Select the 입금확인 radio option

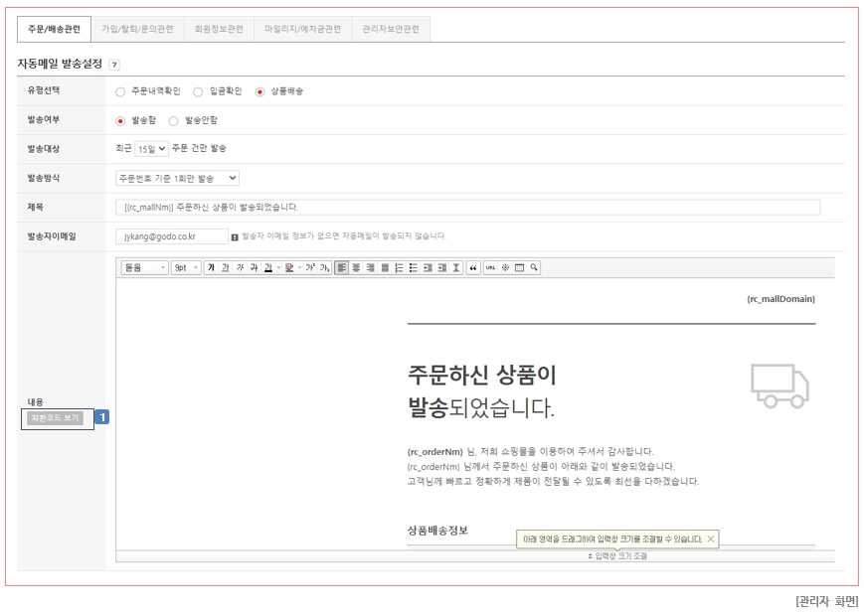198,91
